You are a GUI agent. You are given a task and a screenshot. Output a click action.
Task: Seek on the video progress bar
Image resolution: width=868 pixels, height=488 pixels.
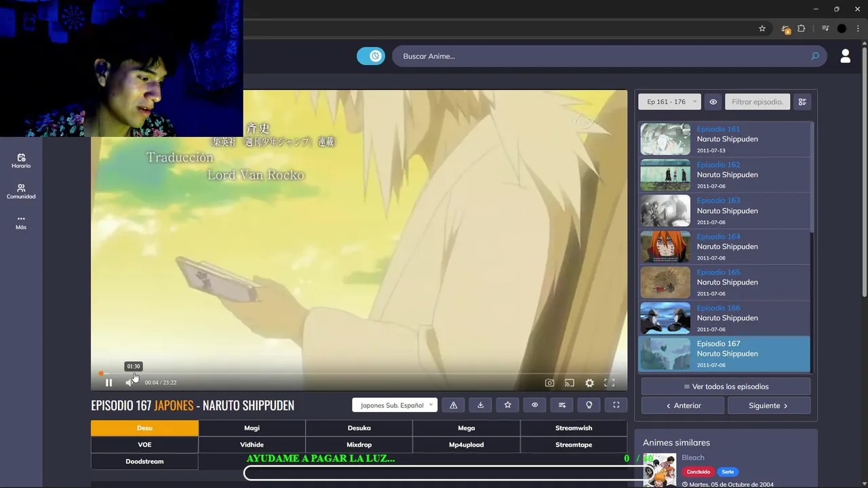[x=359, y=373]
